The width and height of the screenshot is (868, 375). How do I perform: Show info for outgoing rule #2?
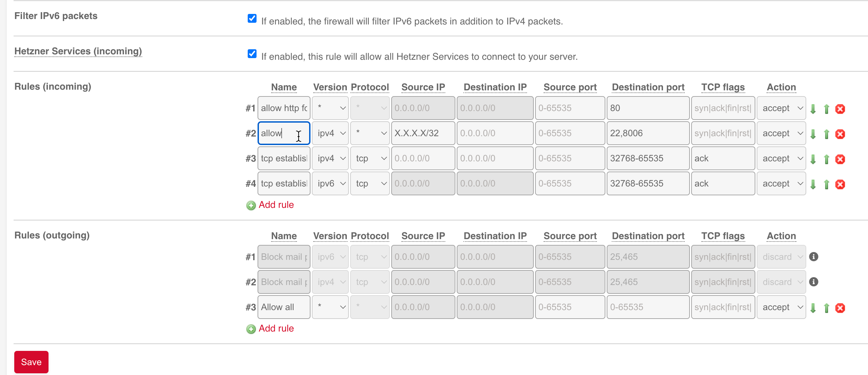[814, 282]
